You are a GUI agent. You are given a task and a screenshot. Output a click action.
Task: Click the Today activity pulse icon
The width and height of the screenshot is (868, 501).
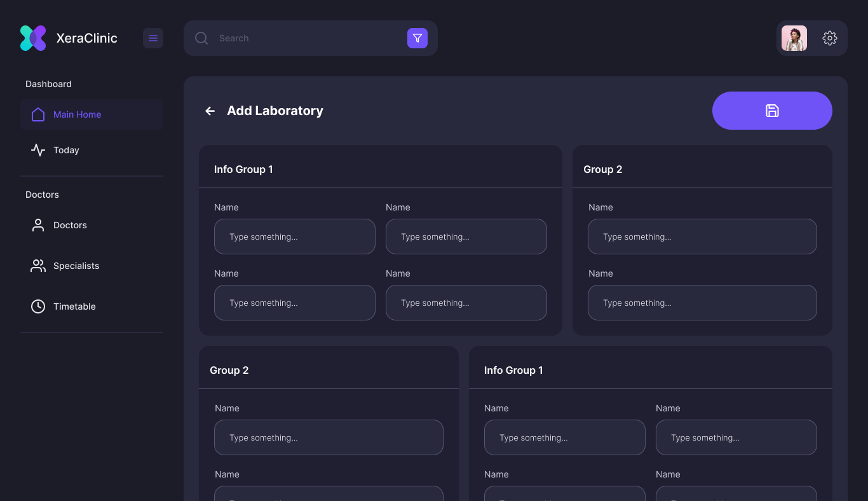pos(38,150)
